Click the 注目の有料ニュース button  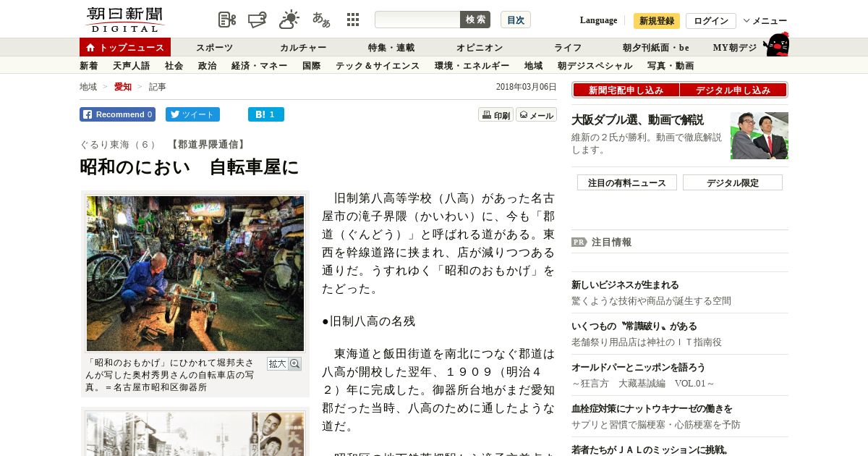tap(627, 182)
